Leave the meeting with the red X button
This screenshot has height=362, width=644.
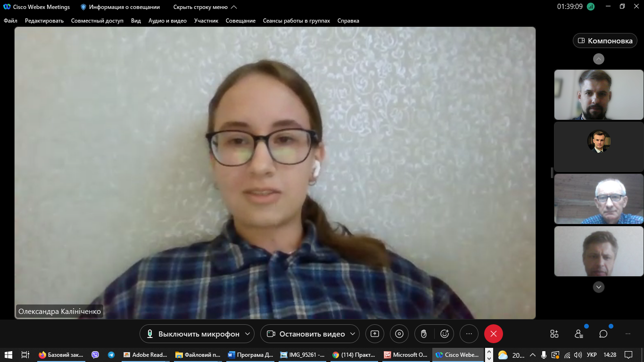pos(494,334)
